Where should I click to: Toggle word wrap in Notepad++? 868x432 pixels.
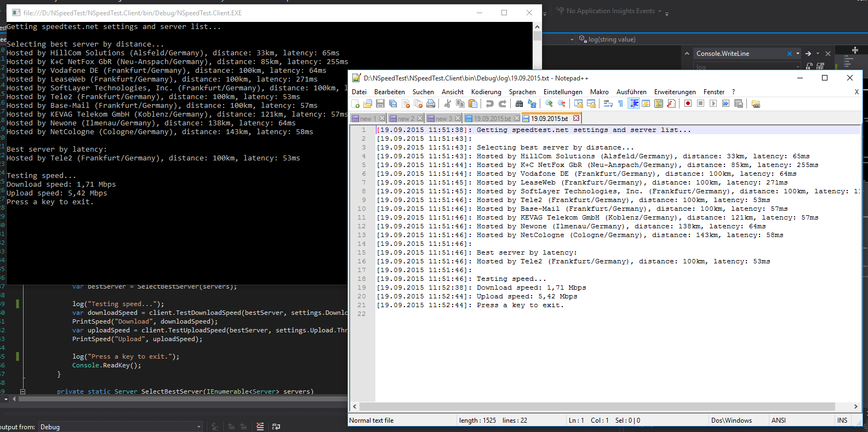608,103
